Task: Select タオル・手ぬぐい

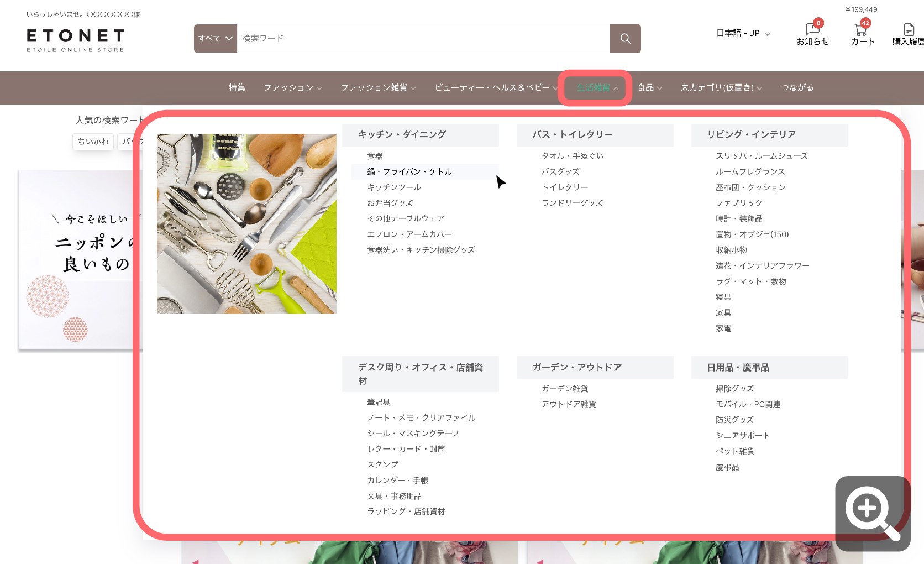Action: coord(573,156)
